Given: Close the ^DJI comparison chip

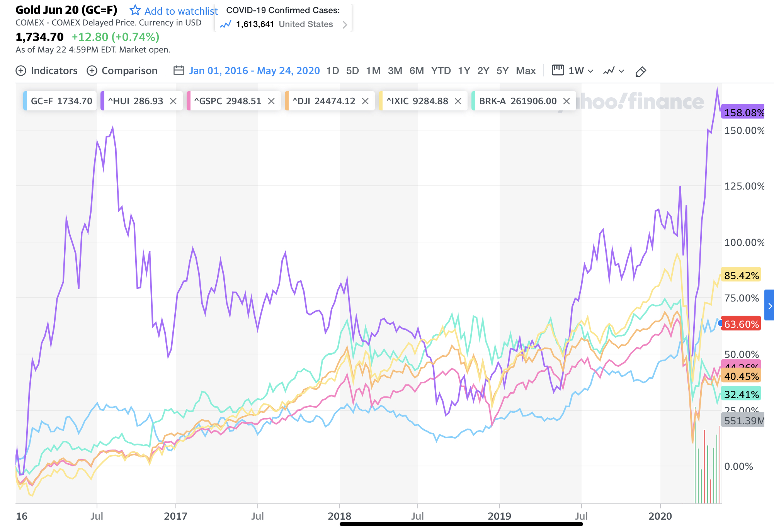Looking at the screenshot, I should coord(365,101).
